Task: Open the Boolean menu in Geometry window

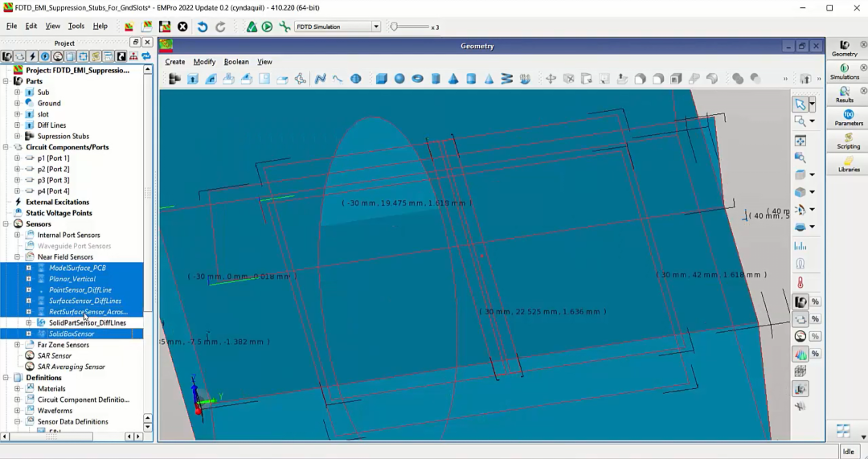Action: 236,61
